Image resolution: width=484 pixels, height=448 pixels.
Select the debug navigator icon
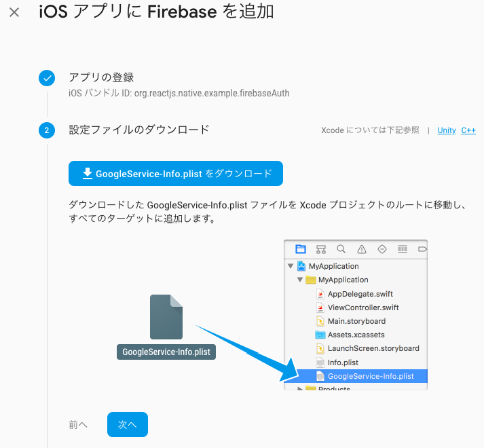(403, 249)
